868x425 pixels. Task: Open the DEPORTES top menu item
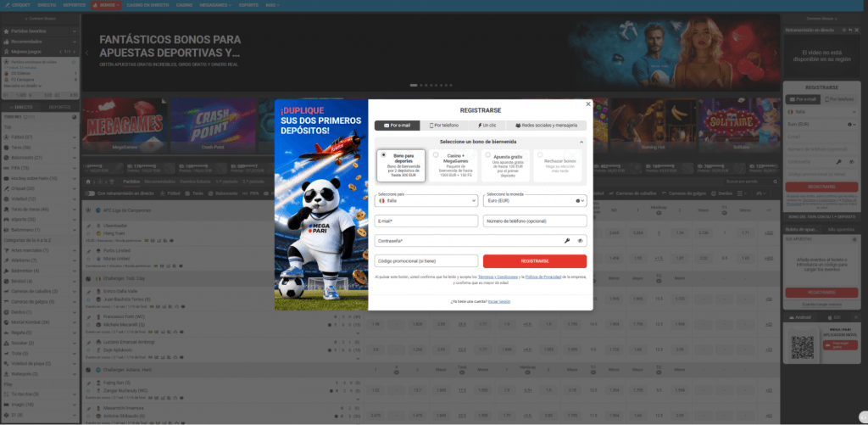[x=75, y=5]
